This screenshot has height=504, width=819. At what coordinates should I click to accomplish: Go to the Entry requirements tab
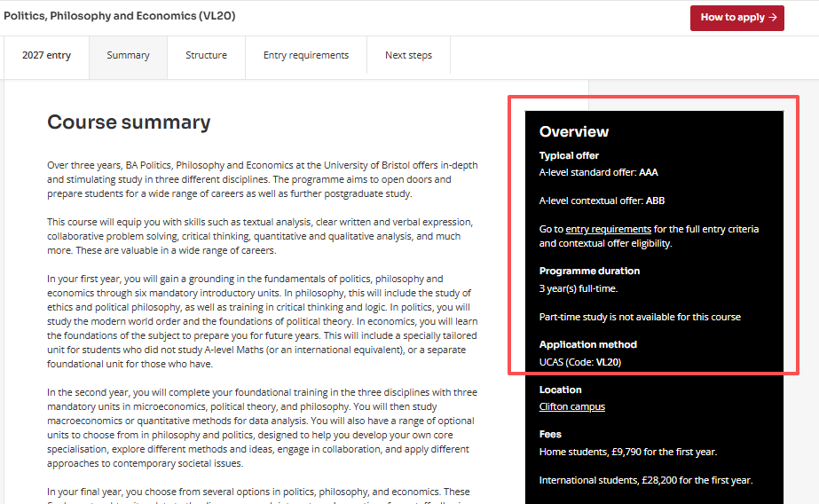click(306, 55)
